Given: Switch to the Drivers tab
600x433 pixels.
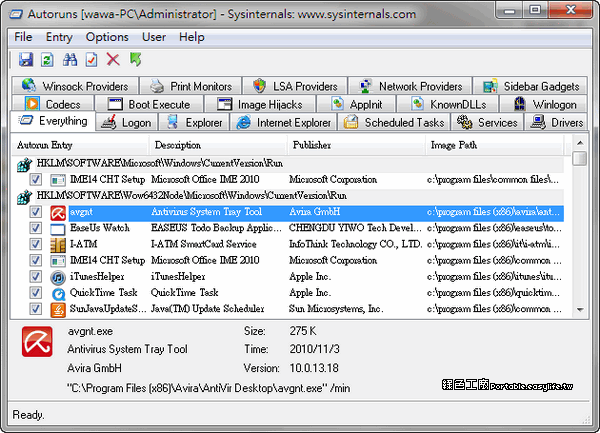Looking at the screenshot, I should (x=556, y=122).
